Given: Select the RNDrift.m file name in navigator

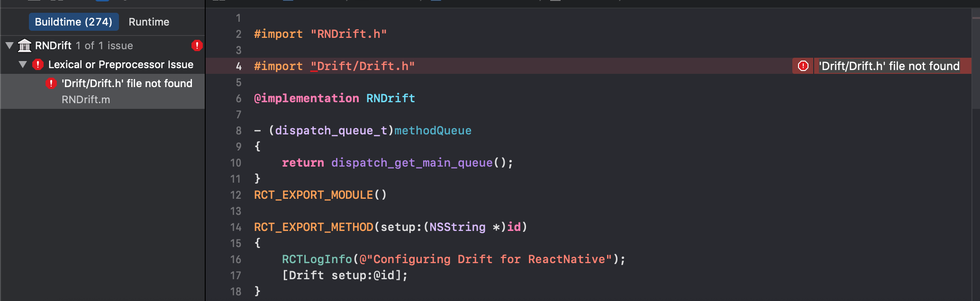Looking at the screenshot, I should tap(86, 99).
